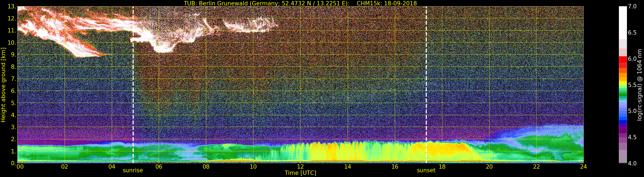Click the "sunset" label below the time axis
The image size is (644, 177).
pyautogui.click(x=426, y=171)
